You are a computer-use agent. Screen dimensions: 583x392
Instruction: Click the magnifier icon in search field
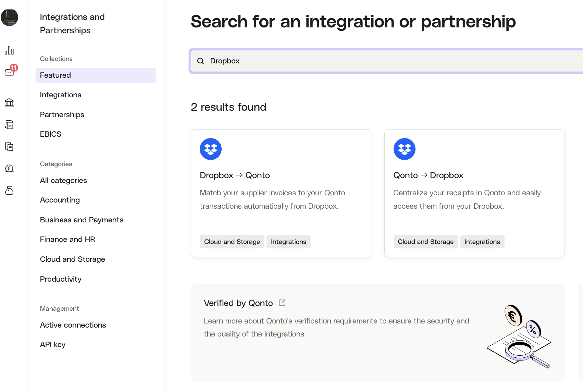[x=201, y=61]
